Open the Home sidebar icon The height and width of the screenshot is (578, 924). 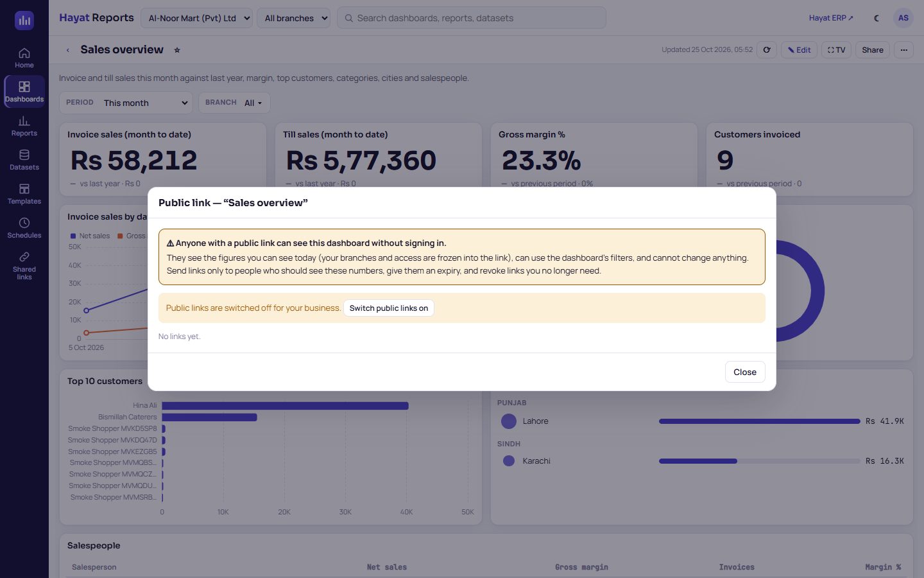pyautogui.click(x=24, y=58)
